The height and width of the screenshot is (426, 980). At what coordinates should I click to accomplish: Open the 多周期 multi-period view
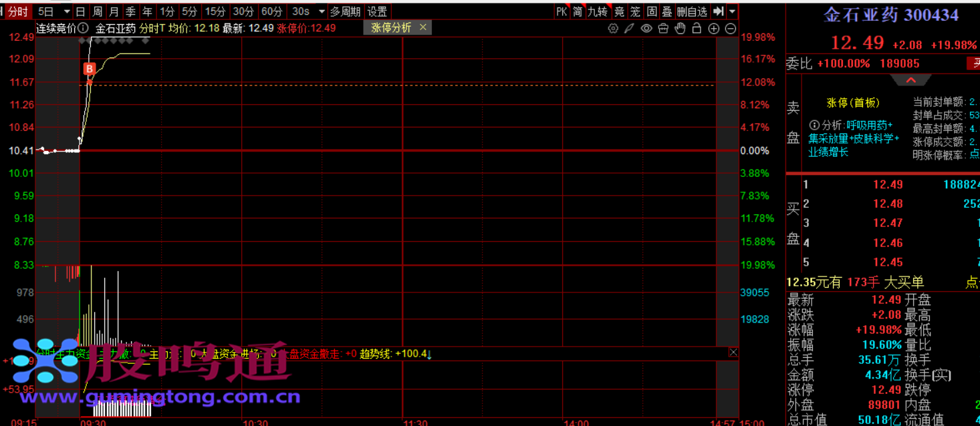[x=346, y=11]
